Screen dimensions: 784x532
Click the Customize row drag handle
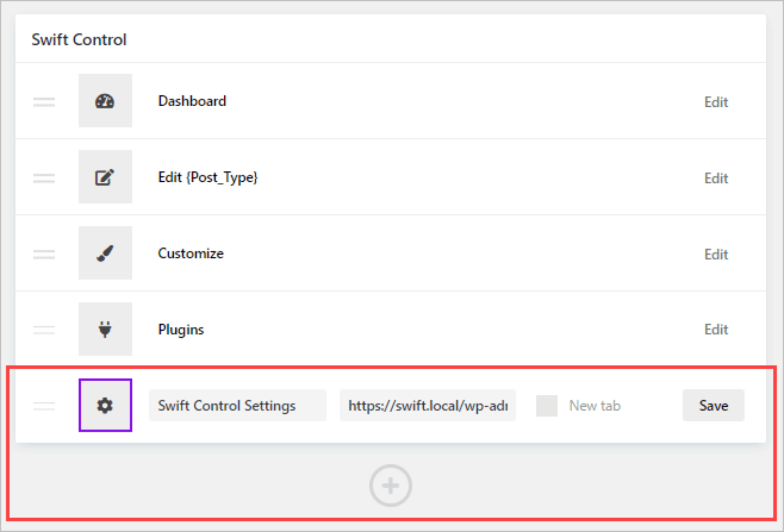click(x=43, y=254)
